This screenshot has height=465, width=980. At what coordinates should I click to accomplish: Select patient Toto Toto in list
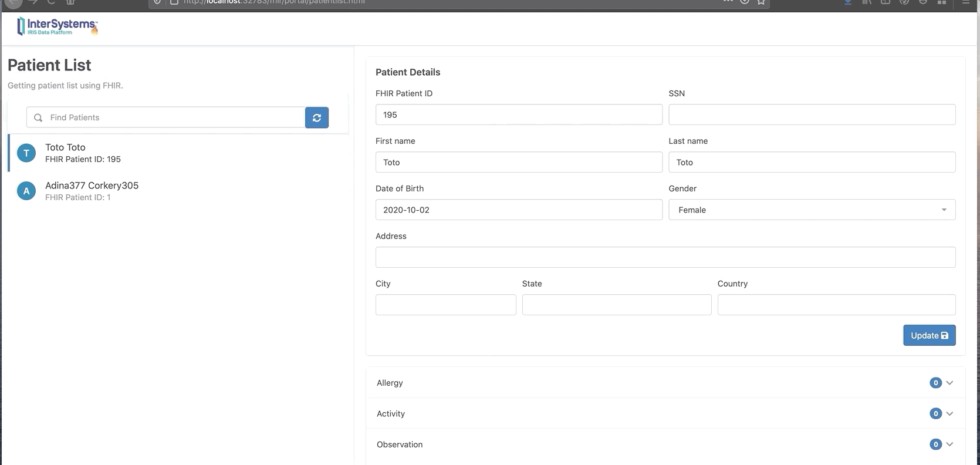[178, 153]
